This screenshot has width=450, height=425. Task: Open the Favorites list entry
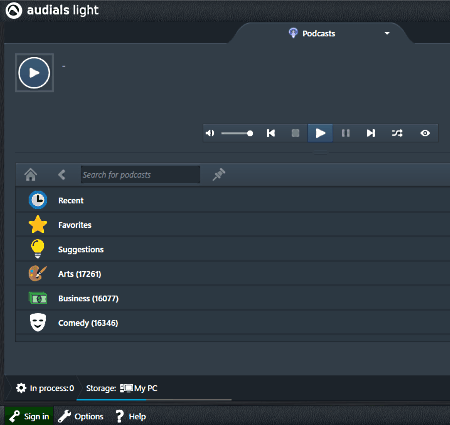coord(233,225)
